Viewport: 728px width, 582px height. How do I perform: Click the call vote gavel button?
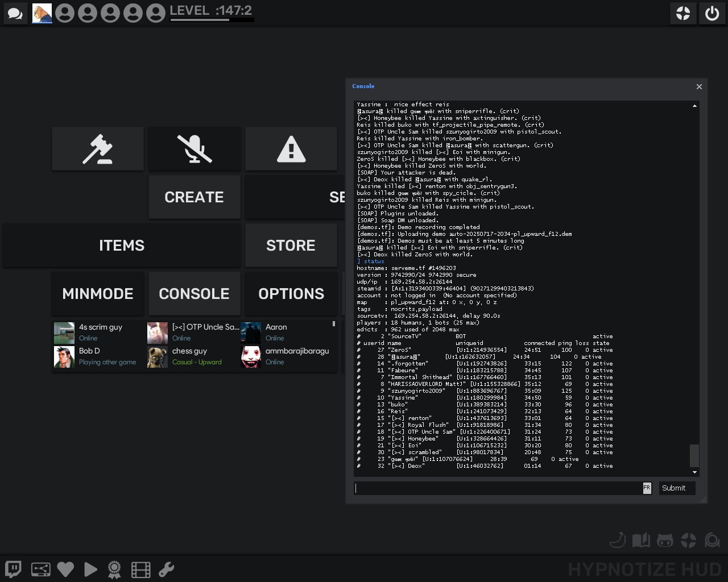98,149
